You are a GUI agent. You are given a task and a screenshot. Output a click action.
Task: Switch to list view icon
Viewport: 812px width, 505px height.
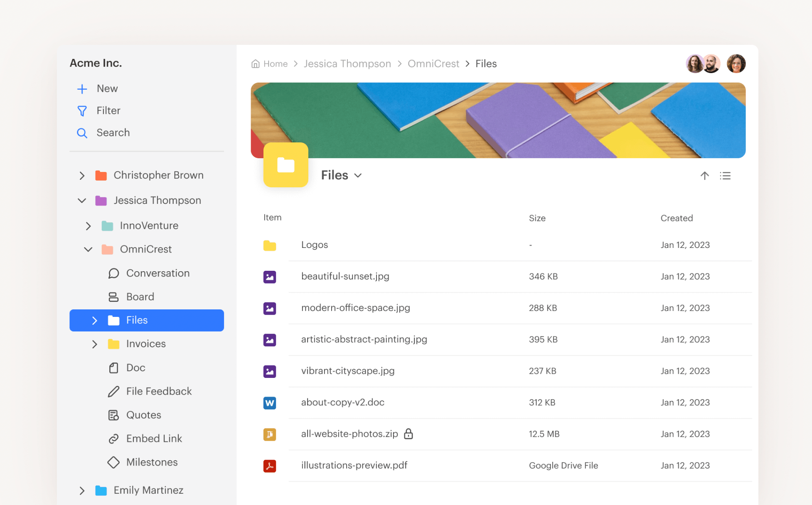725,176
